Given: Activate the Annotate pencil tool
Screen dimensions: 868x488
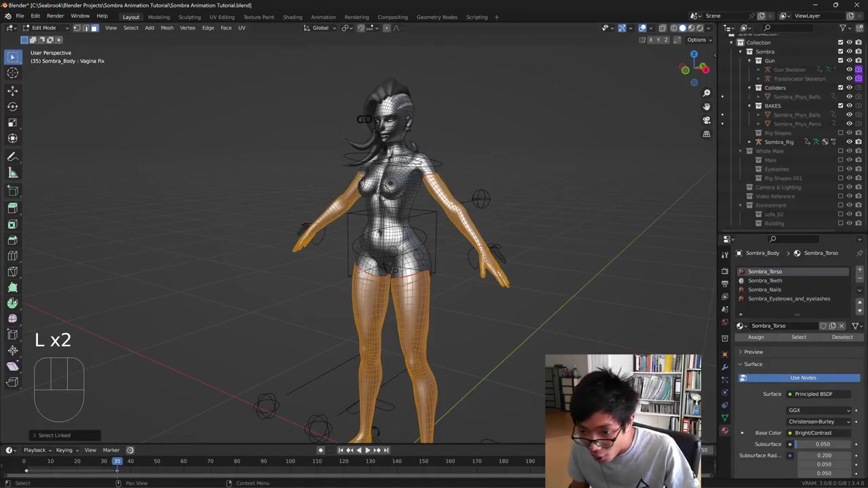Looking at the screenshot, I should (12, 157).
